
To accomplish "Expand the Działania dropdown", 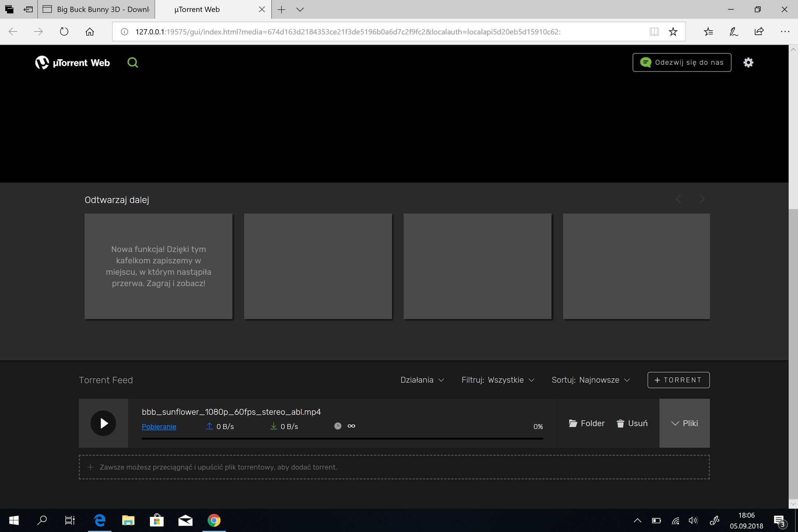I will point(422,380).
